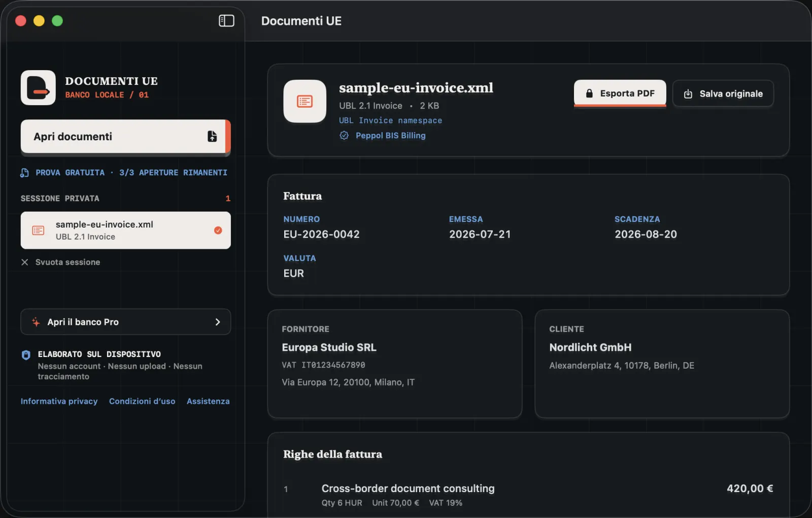812x518 pixels.
Task: Expand the banco Pro chevron arrow
Action: pyautogui.click(x=218, y=322)
